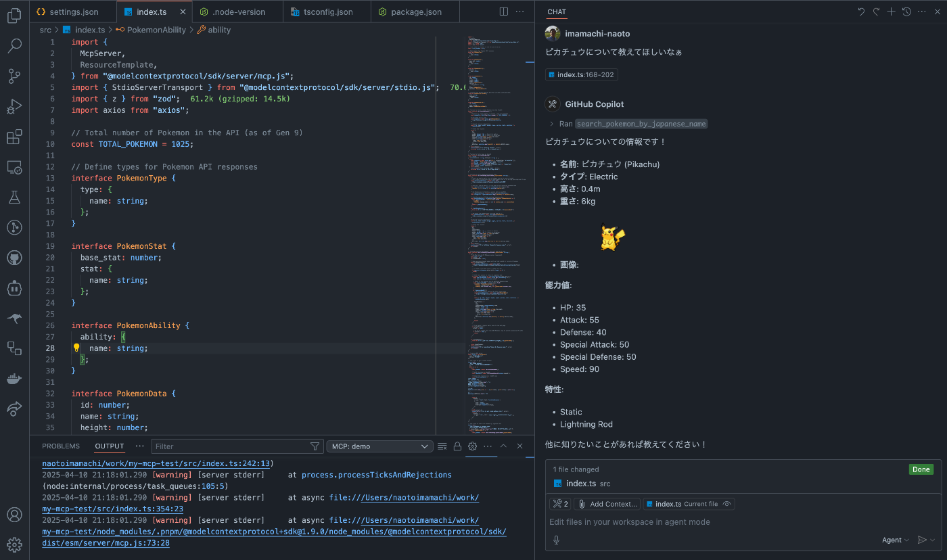Start voice chat with microphone icon

557,540
